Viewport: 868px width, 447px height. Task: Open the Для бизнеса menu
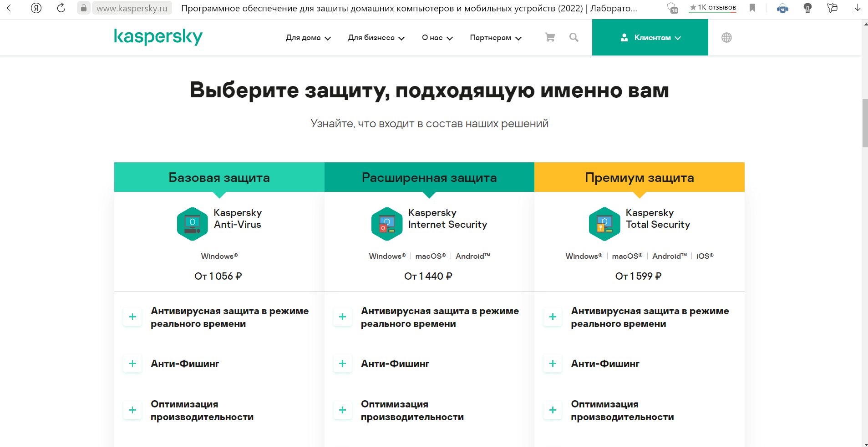point(376,38)
